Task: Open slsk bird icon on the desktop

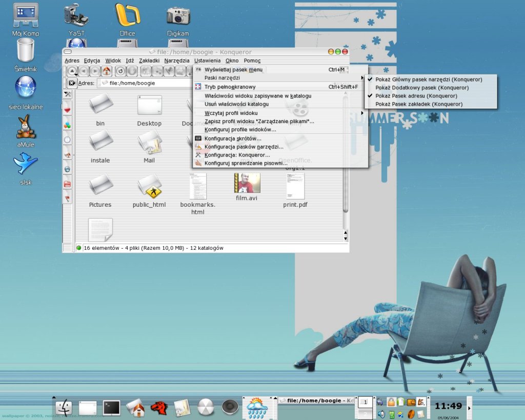Action: (26, 169)
